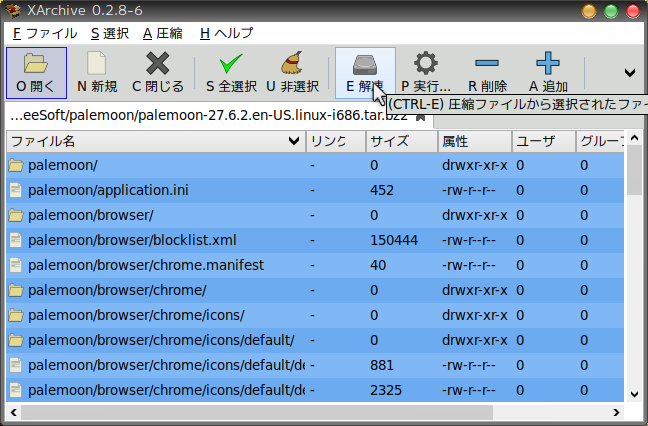Image resolution: width=648 pixels, height=426 pixels.
Task: Click the palemoon/browser/chrome/ folder icon
Action: [16, 290]
